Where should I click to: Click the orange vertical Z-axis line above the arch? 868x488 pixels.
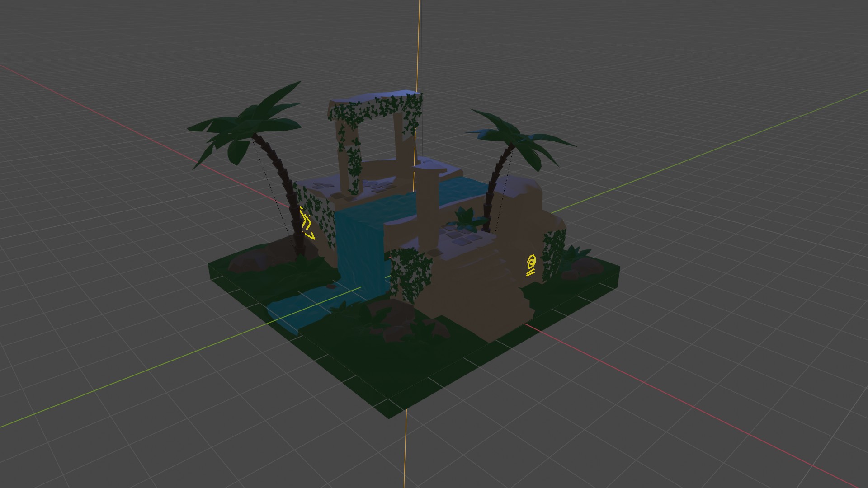click(419, 45)
